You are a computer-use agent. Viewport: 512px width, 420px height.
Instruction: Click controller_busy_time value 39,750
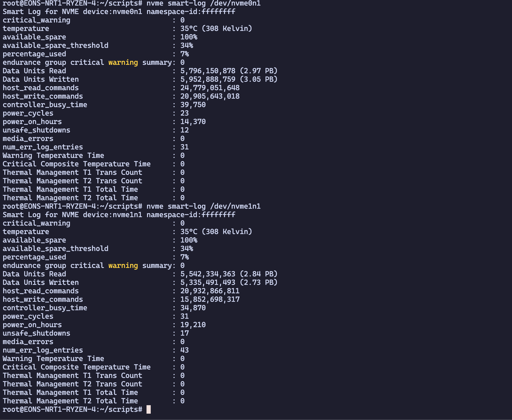tap(193, 105)
